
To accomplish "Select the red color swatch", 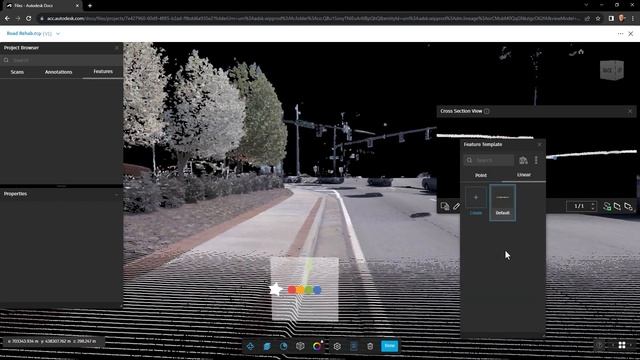I will (x=292, y=290).
